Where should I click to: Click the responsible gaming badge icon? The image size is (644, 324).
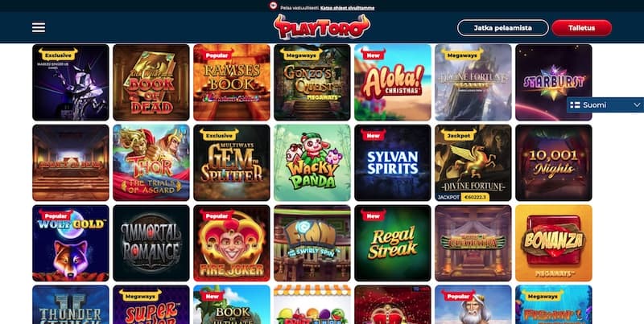(x=273, y=6)
